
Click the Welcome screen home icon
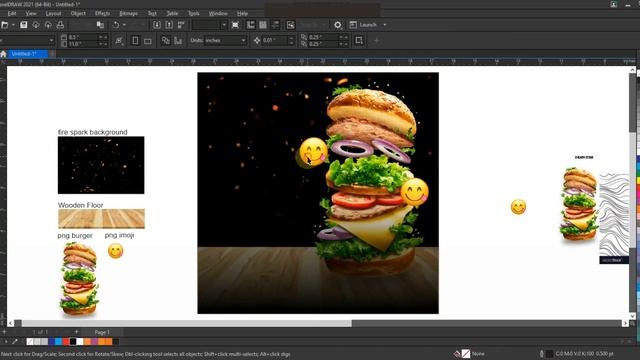(3, 54)
